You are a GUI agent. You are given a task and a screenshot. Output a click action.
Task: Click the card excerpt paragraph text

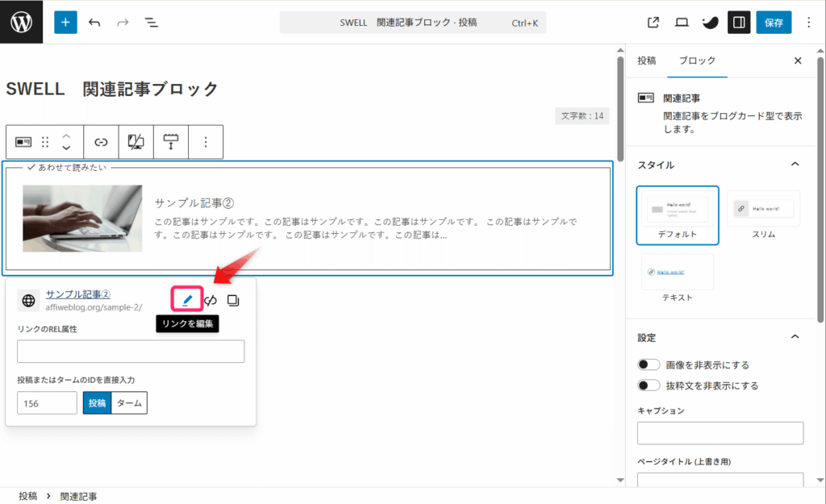365,228
